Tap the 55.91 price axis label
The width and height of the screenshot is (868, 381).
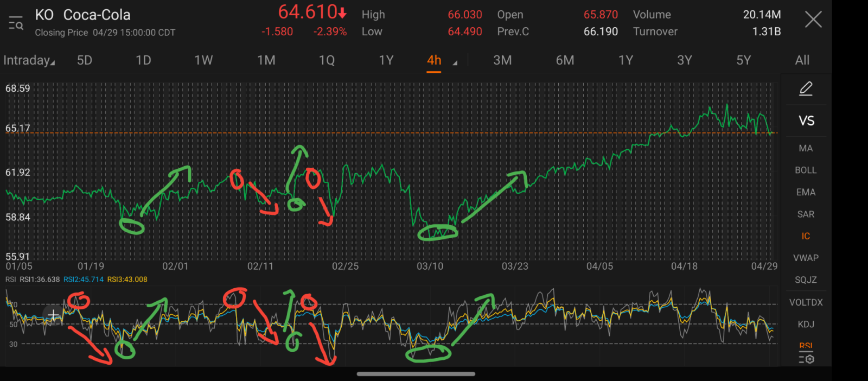[18, 256]
